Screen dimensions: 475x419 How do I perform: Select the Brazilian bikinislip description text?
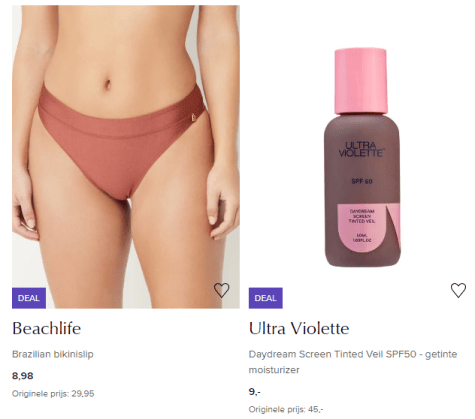click(53, 354)
